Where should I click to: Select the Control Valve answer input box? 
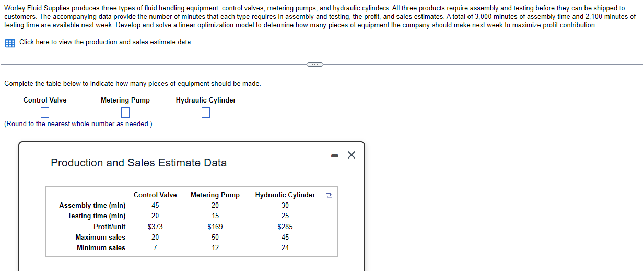point(45,112)
